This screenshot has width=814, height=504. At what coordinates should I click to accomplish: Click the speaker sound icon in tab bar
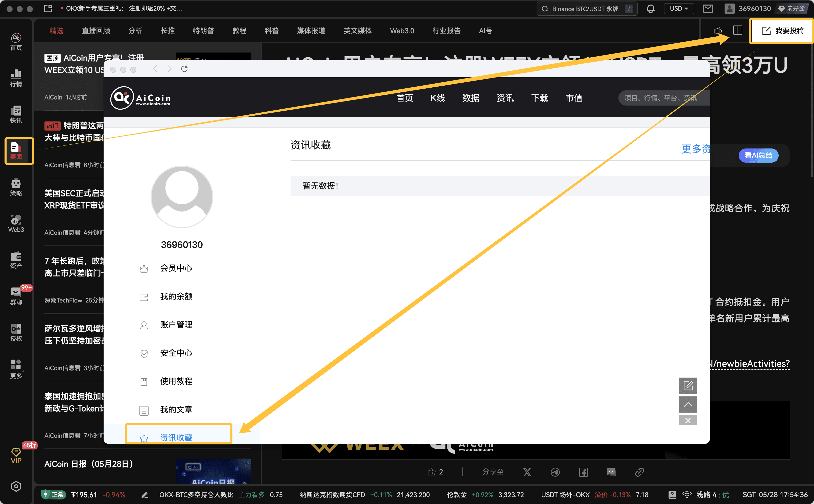(718, 31)
